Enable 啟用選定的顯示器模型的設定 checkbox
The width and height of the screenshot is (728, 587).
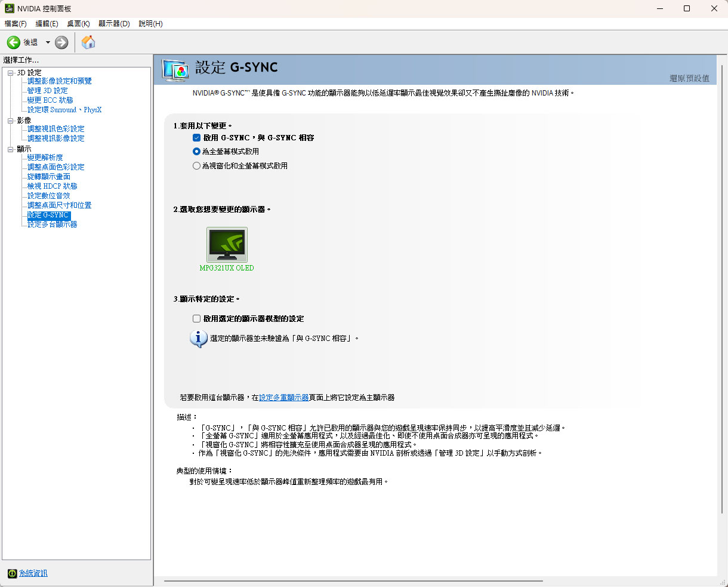point(196,318)
